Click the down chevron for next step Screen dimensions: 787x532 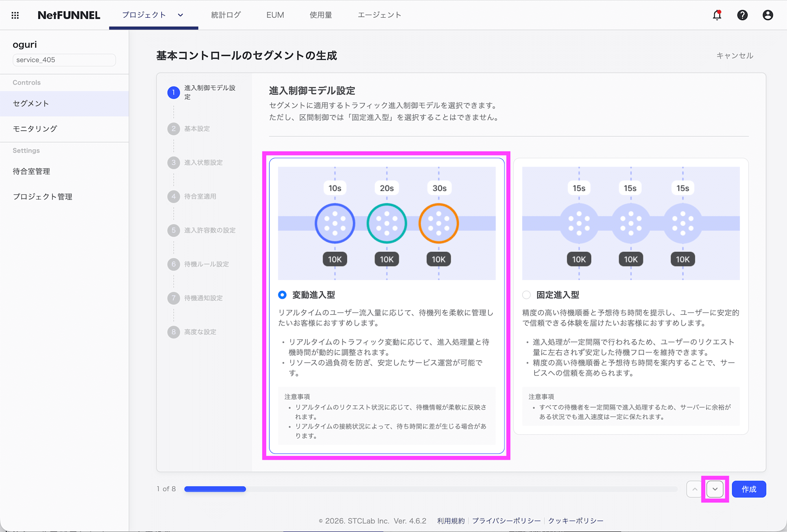coord(715,489)
